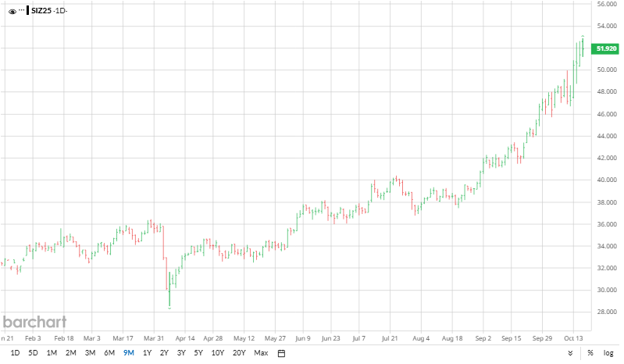Switch to 1M time range
The width and height of the screenshot is (624, 364).
52,353
